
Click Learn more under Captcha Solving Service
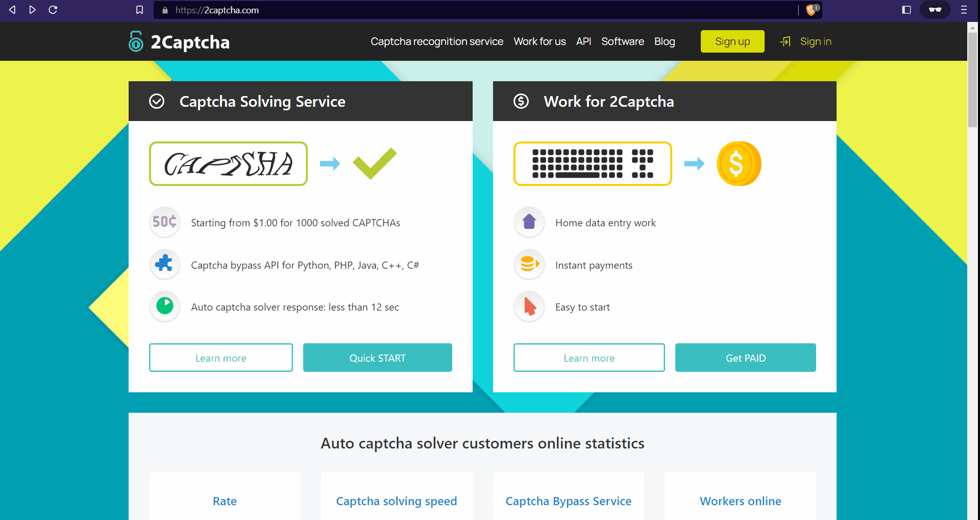(x=221, y=358)
